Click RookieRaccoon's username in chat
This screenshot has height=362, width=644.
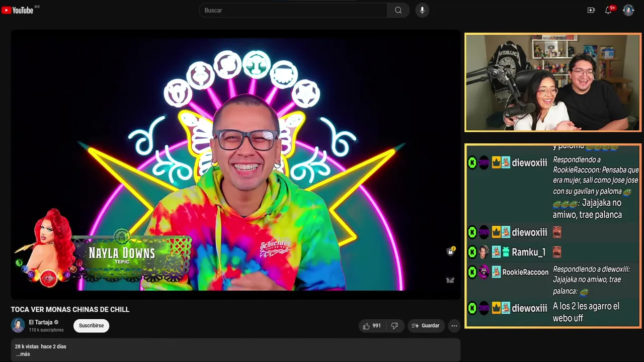[525, 272]
